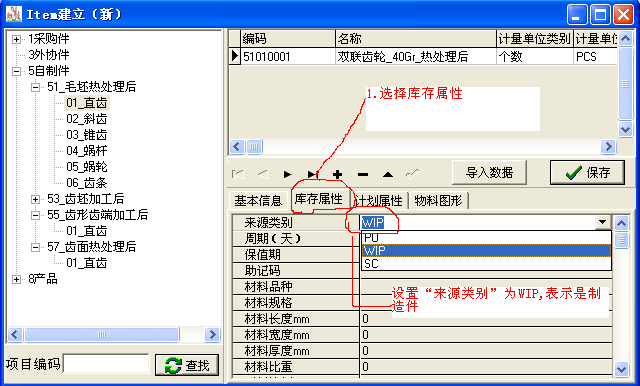Choose SC from the source type list
The height and width of the screenshot is (386, 640).
(487, 264)
